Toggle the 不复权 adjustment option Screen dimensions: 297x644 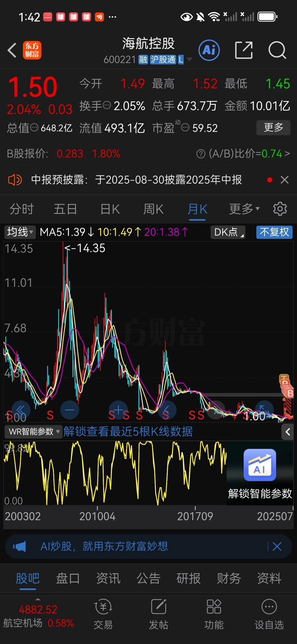tap(274, 232)
